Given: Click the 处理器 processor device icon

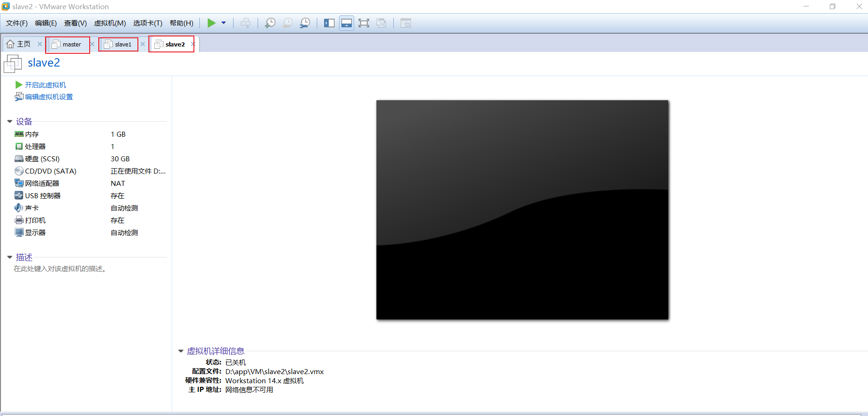Looking at the screenshot, I should tap(19, 146).
